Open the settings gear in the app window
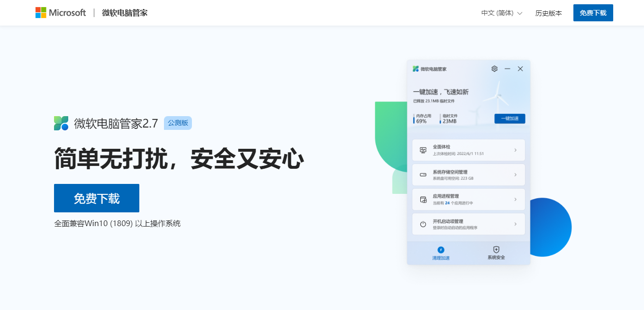The width and height of the screenshot is (644, 310). pyautogui.click(x=494, y=68)
